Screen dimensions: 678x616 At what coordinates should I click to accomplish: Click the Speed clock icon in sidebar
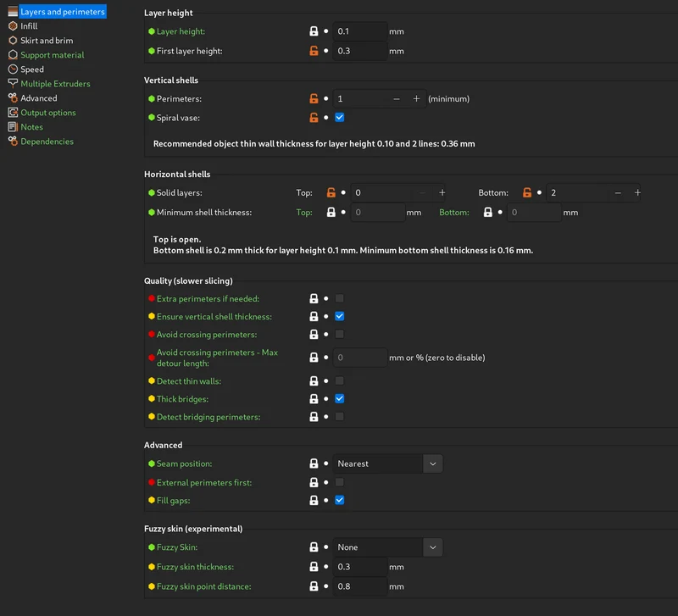tap(13, 69)
